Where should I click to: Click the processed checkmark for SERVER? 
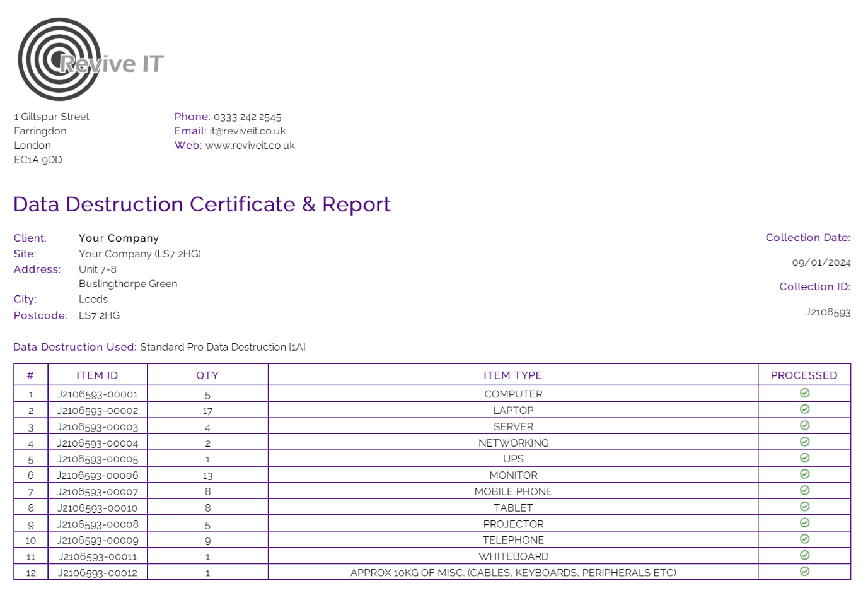coord(805,426)
